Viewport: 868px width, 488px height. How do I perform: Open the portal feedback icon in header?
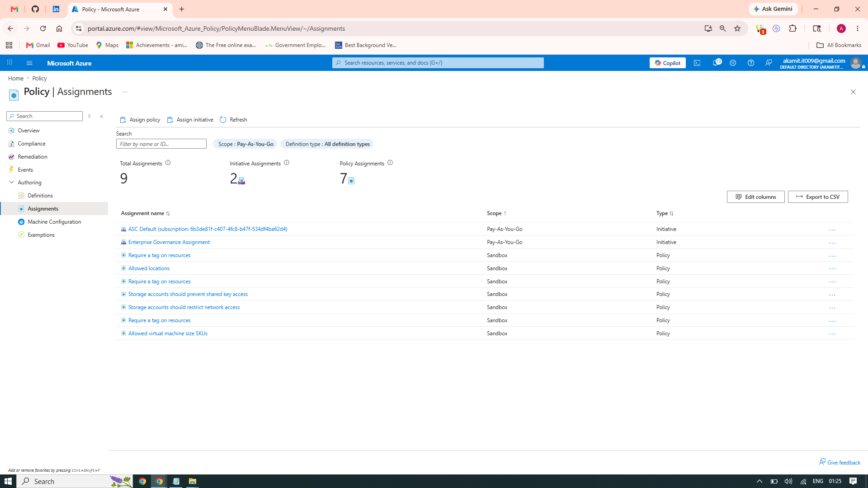pyautogui.click(x=769, y=63)
